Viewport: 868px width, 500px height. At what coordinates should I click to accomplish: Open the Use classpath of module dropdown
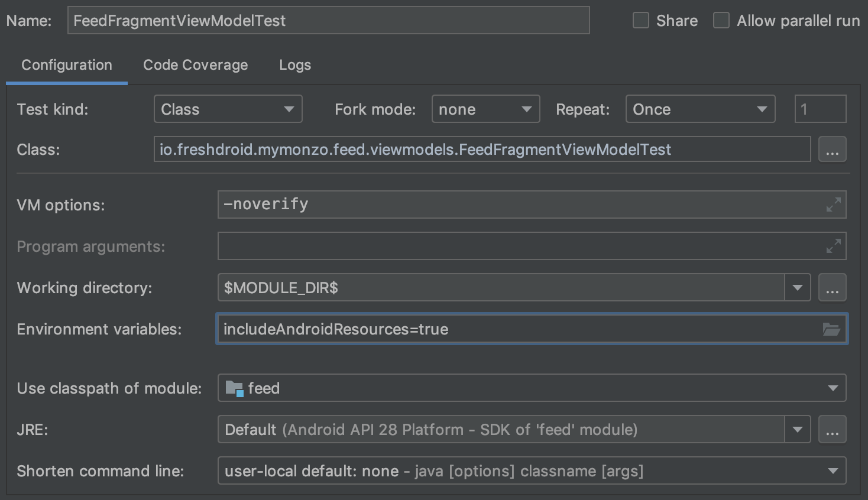pos(532,388)
